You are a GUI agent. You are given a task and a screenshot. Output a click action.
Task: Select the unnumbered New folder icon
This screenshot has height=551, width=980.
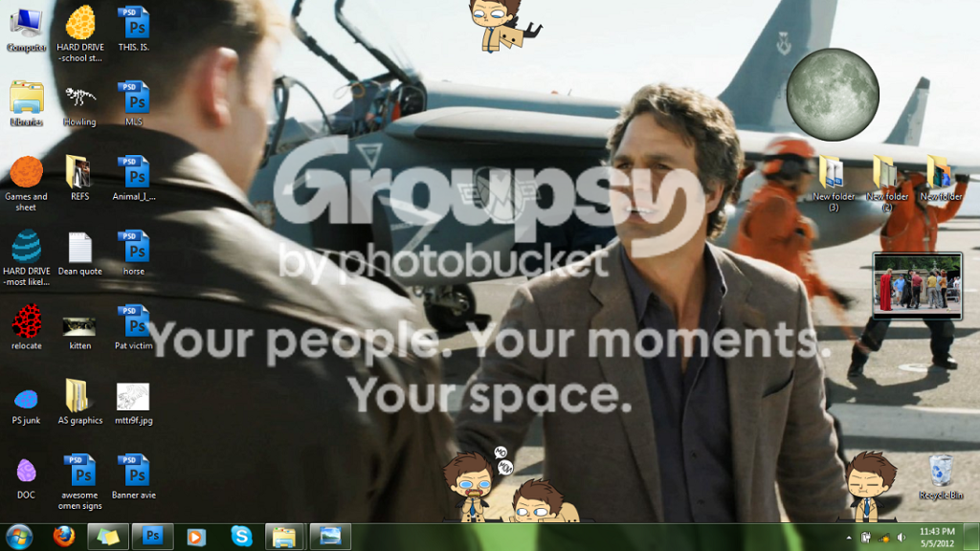coord(942,178)
